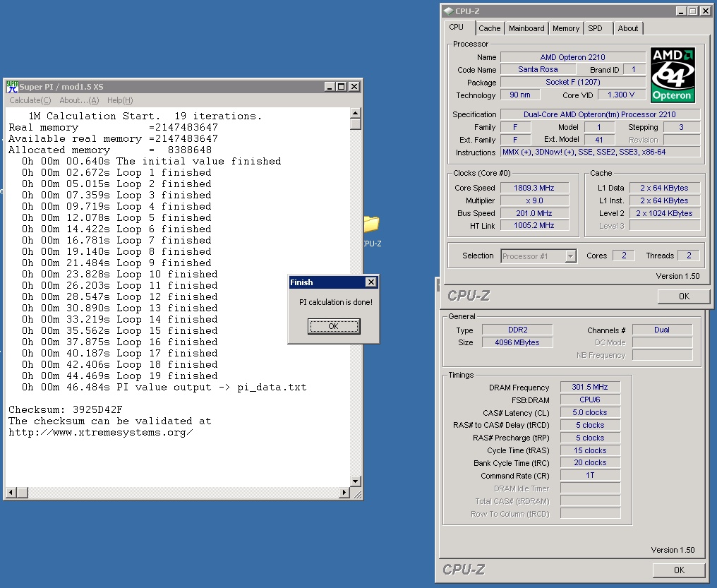Click the Threads count value 2
This screenshot has height=588, width=717.
[x=689, y=256]
